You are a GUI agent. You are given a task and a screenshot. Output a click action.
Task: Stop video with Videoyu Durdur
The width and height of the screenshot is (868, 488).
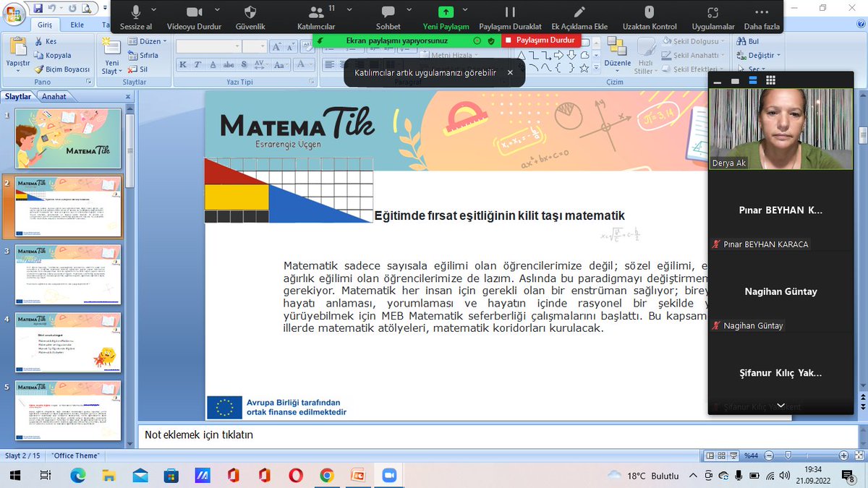[193, 17]
